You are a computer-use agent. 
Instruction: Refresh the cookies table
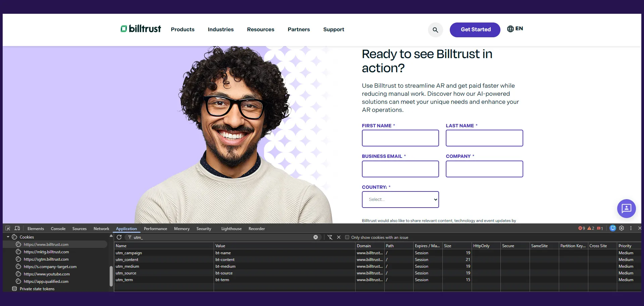119,237
